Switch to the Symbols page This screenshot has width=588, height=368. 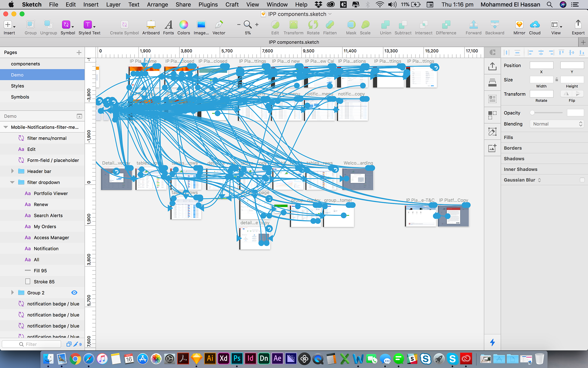click(x=20, y=97)
